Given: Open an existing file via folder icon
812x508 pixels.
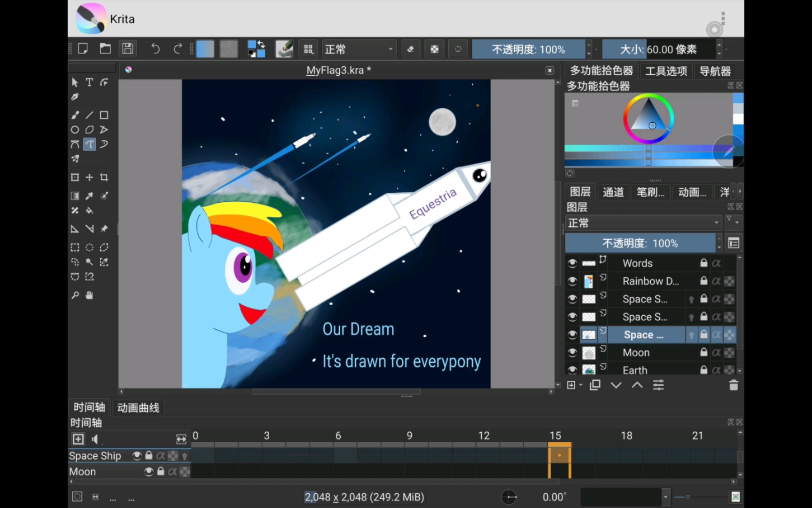Looking at the screenshot, I should [105, 49].
